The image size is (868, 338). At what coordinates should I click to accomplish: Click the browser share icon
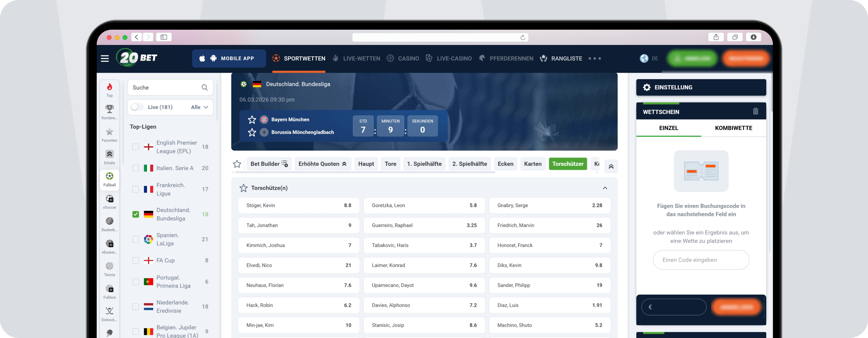click(716, 37)
